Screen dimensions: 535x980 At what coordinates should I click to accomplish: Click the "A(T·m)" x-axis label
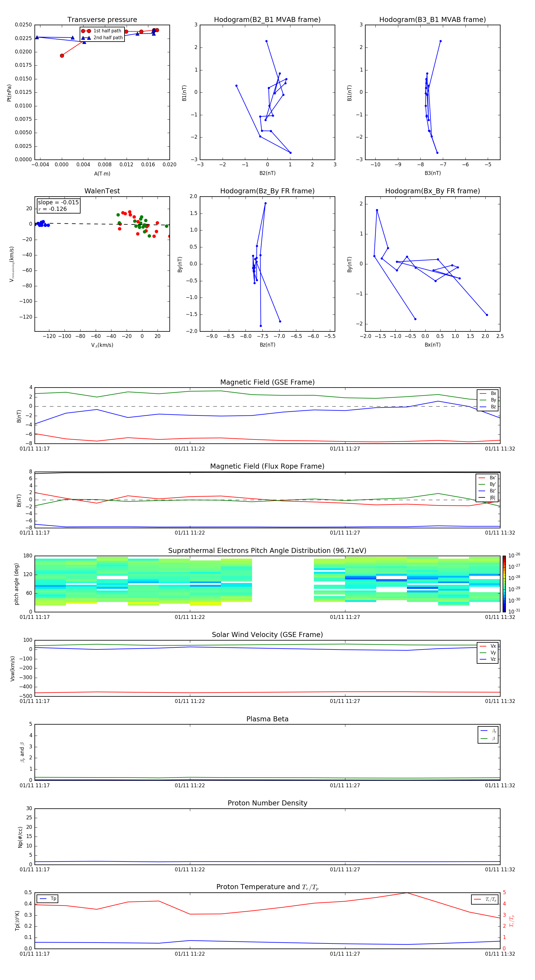point(102,173)
